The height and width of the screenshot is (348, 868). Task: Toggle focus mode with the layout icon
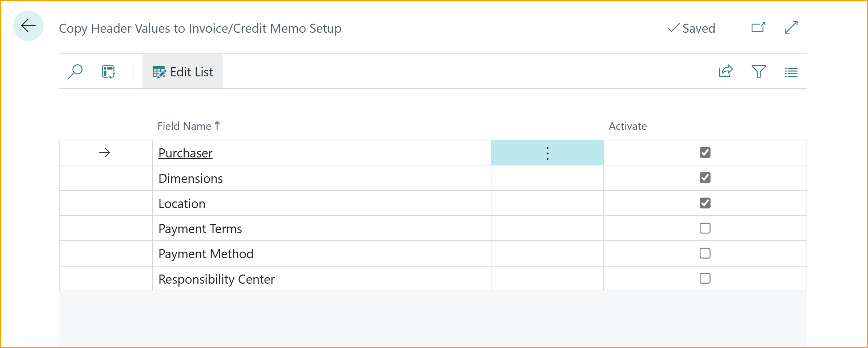(108, 71)
